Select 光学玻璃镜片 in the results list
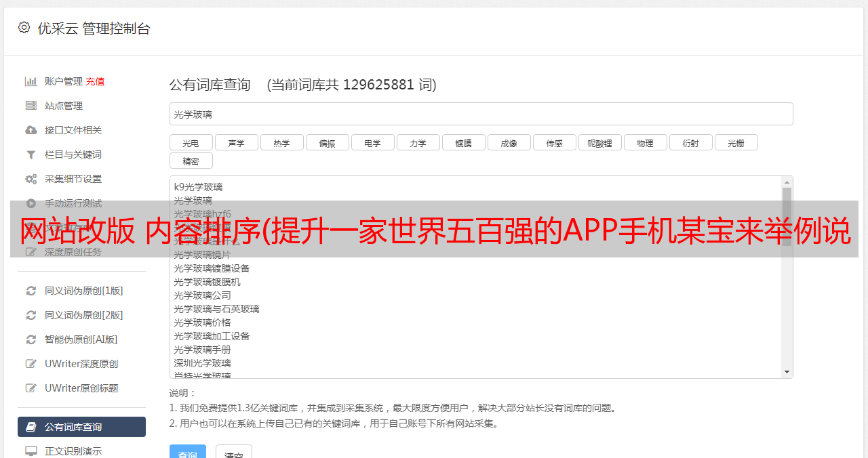This screenshot has width=868, height=458. tap(202, 255)
